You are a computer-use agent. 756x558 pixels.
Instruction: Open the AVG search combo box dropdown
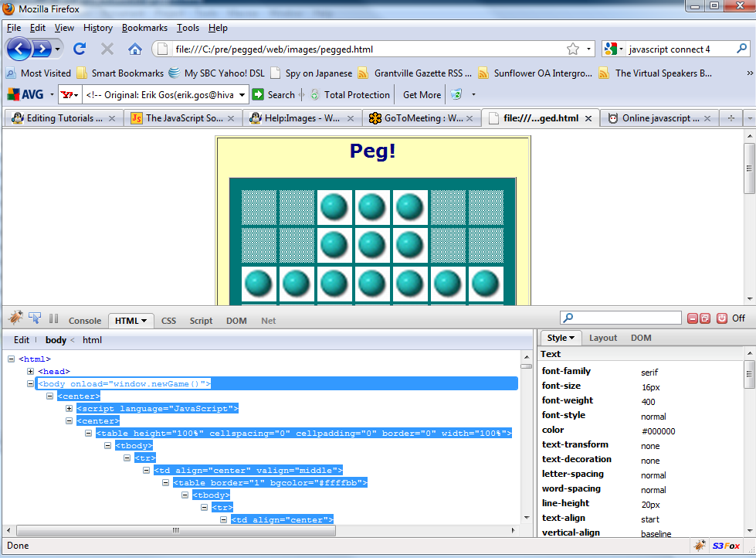point(242,94)
